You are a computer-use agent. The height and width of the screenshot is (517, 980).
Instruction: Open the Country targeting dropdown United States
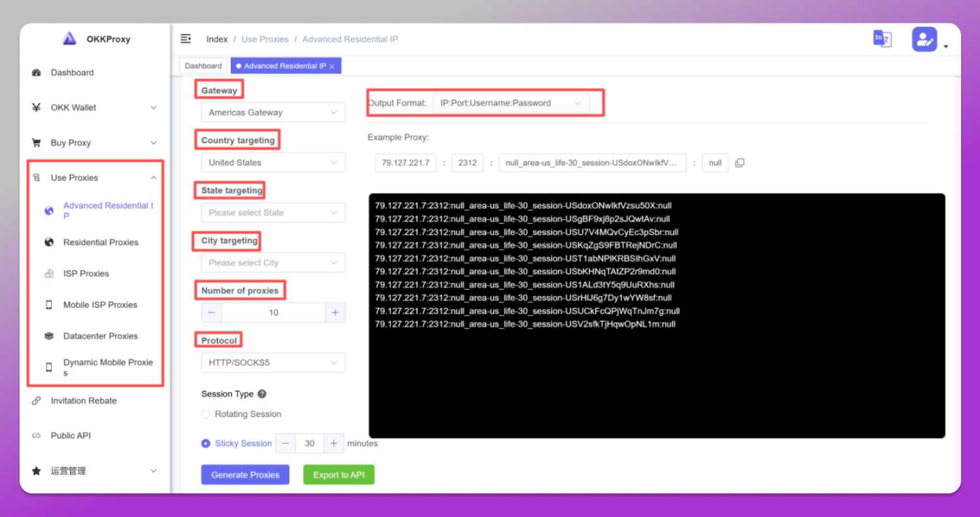[273, 163]
